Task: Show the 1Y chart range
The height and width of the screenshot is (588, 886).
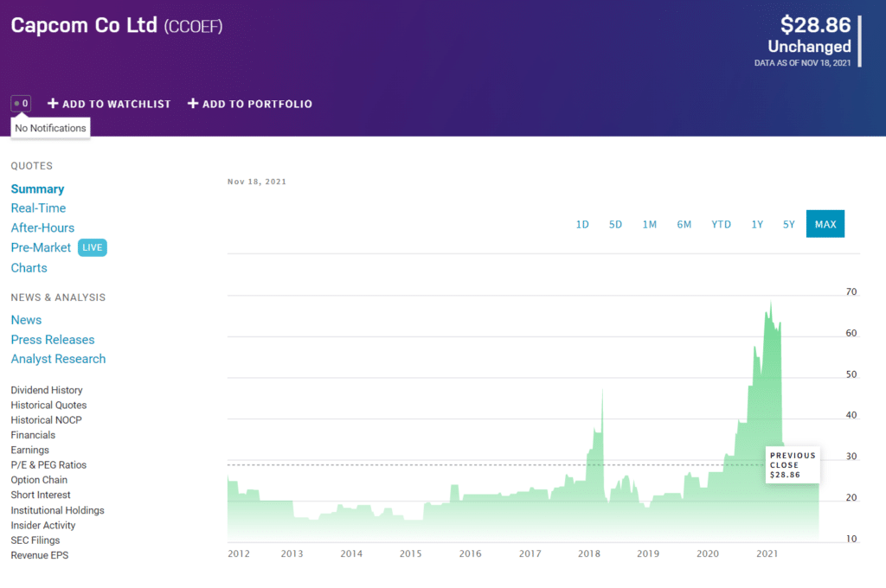Action: click(x=757, y=224)
